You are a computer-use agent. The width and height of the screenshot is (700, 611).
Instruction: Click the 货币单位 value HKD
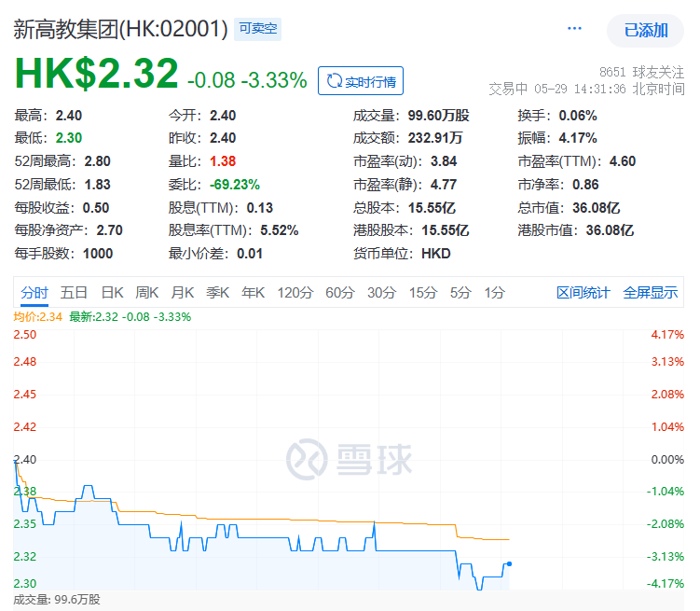tap(436, 254)
